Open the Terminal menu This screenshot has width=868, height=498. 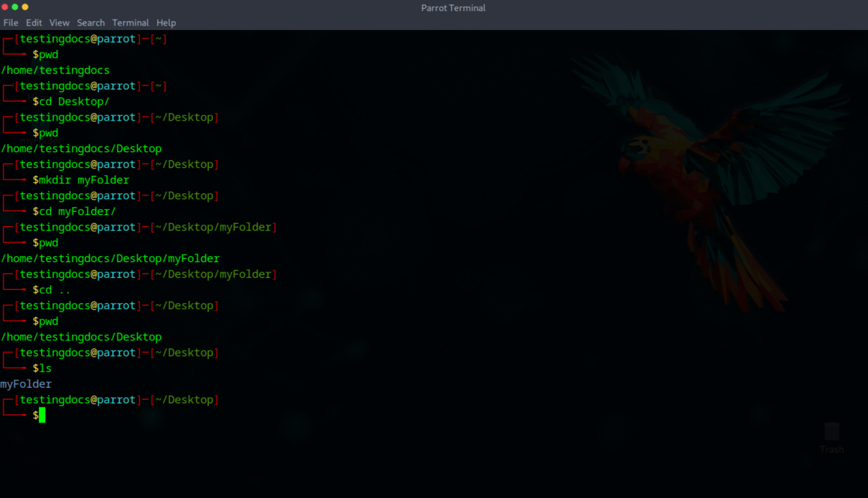click(130, 23)
